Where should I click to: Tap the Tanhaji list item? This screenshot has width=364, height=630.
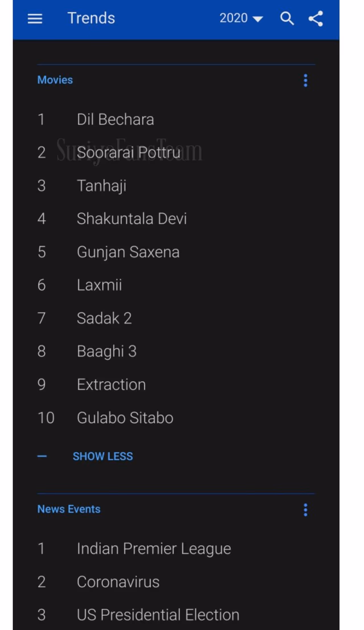tap(102, 186)
